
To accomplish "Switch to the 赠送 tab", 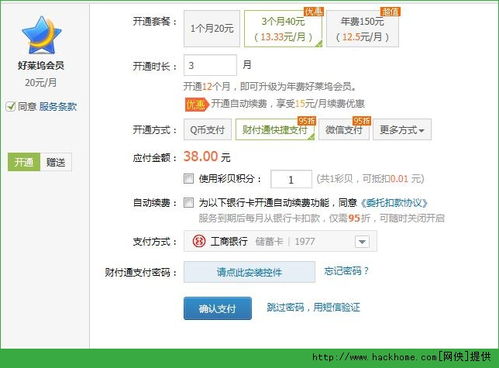I will (56, 162).
